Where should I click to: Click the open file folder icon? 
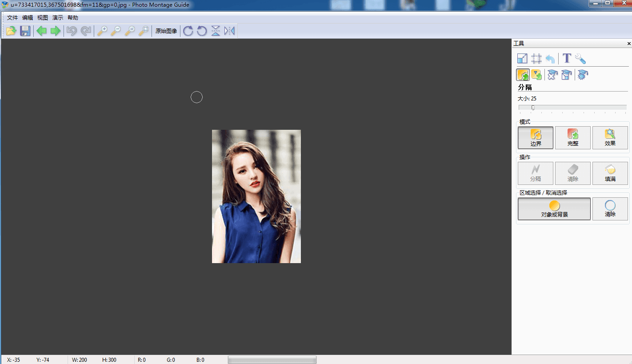coord(11,31)
